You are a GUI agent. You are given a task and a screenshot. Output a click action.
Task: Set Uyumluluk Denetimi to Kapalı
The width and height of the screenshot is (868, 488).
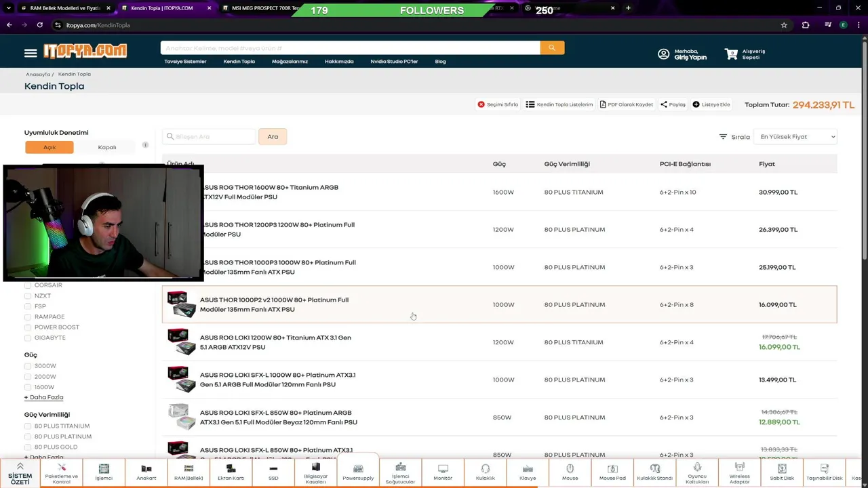[x=107, y=147]
